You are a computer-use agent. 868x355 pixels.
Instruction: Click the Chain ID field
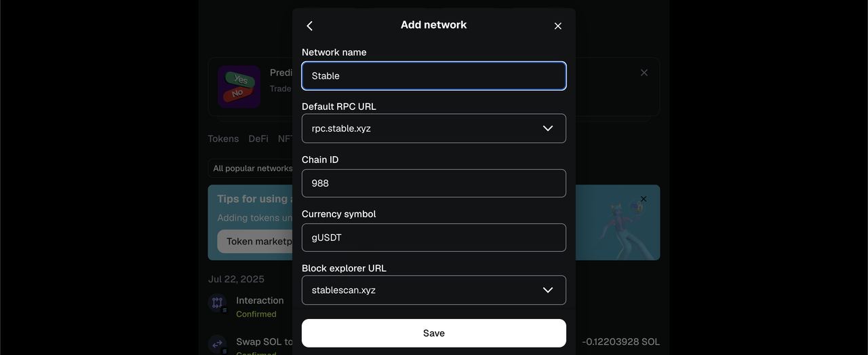[433, 183]
